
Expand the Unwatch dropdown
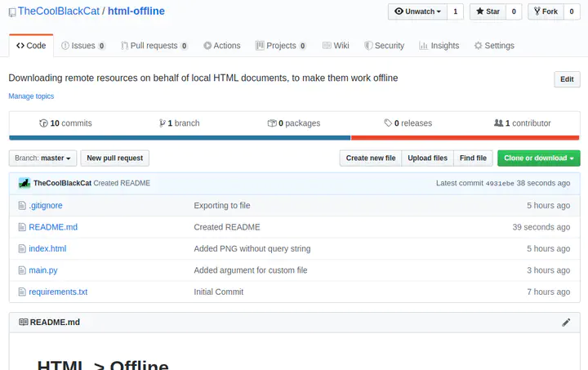pos(417,11)
